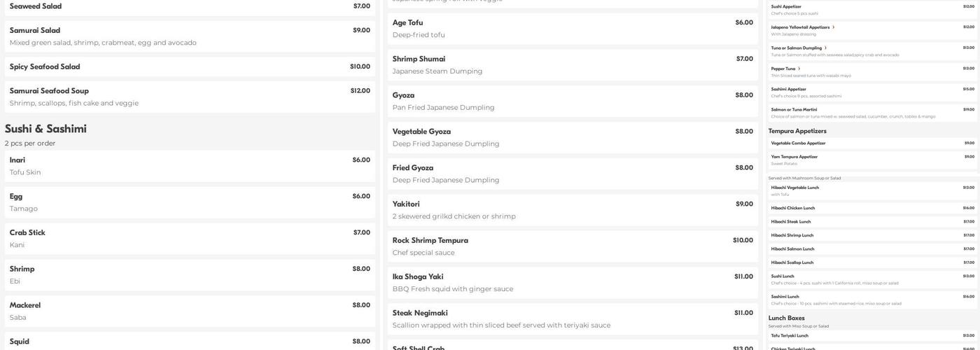
Task: Click the Tempura Appetizers section heading
Action: [x=797, y=131]
